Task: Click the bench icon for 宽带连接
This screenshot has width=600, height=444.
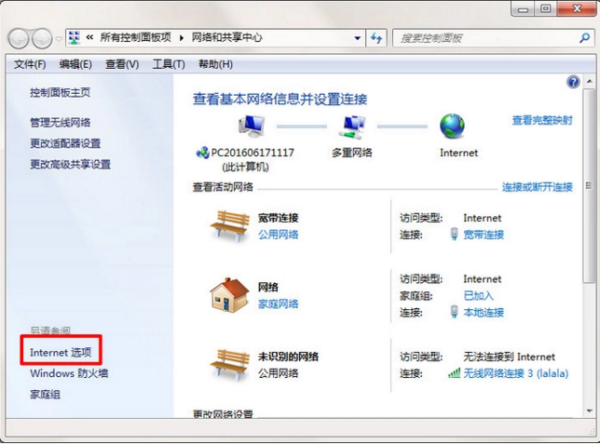Action: point(230,226)
